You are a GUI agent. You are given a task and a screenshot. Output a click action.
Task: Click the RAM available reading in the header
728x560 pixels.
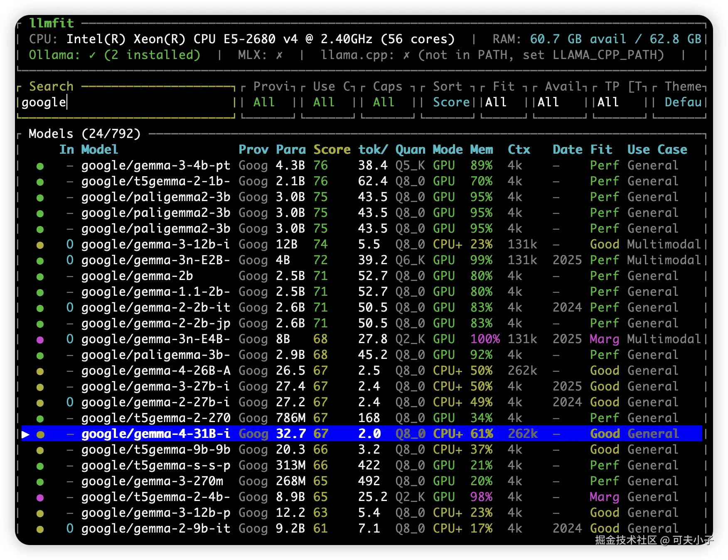[616, 39]
